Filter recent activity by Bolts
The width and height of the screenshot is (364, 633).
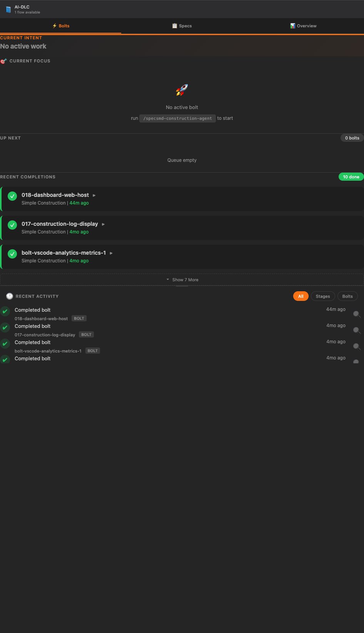[x=347, y=296]
